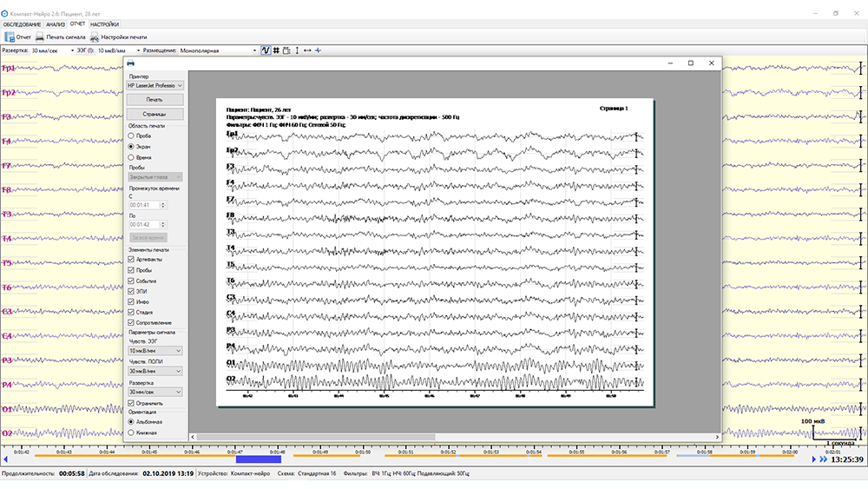Choose the Проба print area option
The height and width of the screenshot is (489, 868).
coord(131,136)
